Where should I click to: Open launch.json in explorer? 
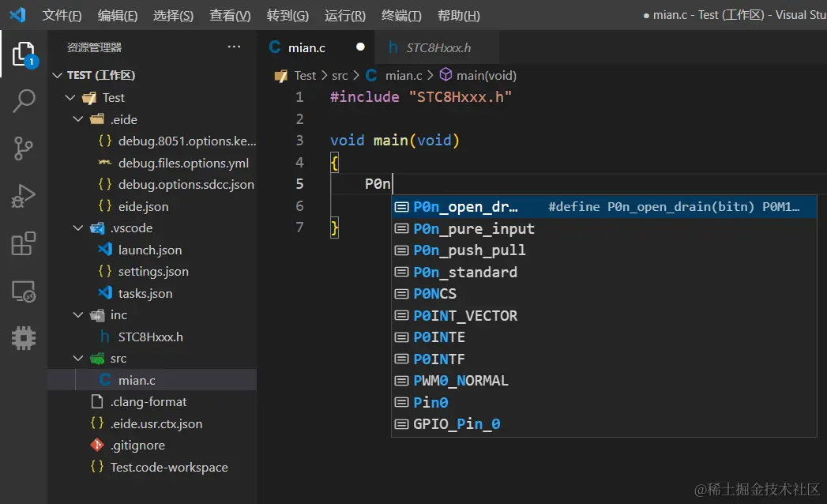152,250
